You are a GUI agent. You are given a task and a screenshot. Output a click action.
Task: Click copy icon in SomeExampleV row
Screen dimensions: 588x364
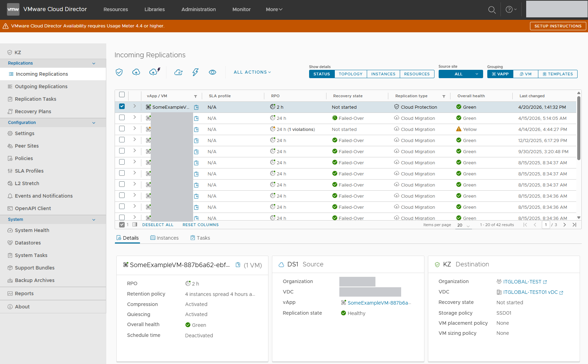(196, 107)
